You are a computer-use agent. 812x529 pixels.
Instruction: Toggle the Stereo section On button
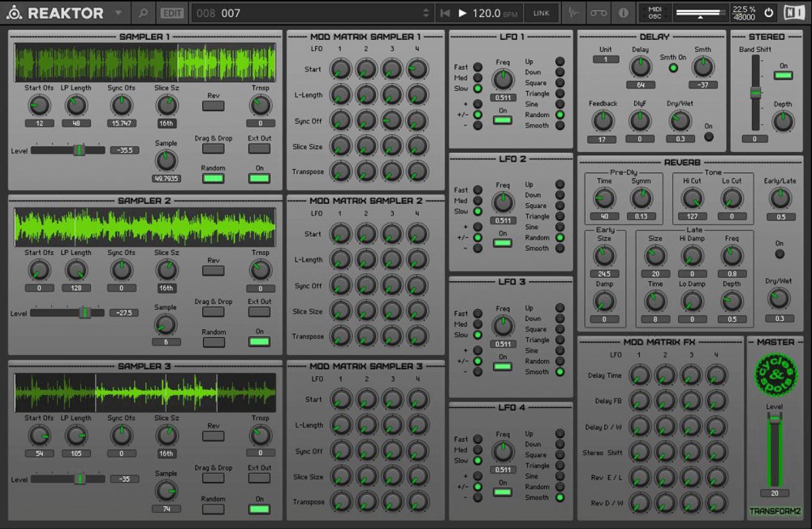(x=783, y=76)
